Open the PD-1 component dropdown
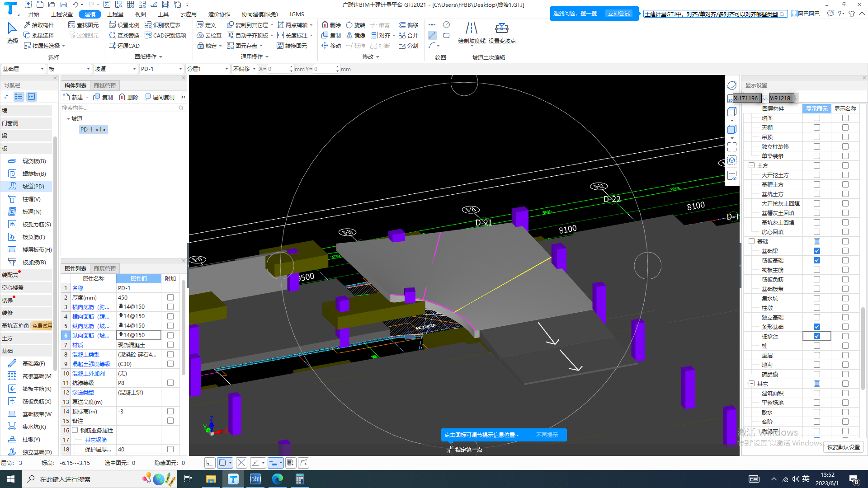The image size is (868, 488). pos(161,69)
